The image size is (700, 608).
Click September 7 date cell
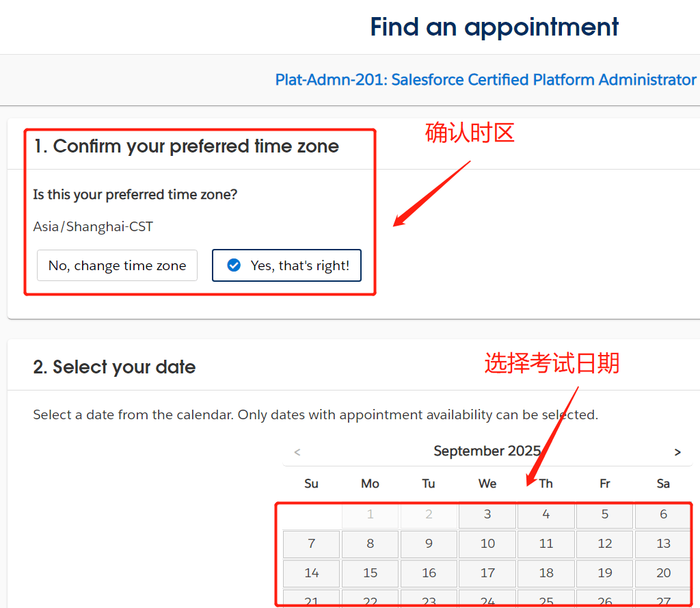[x=312, y=544]
